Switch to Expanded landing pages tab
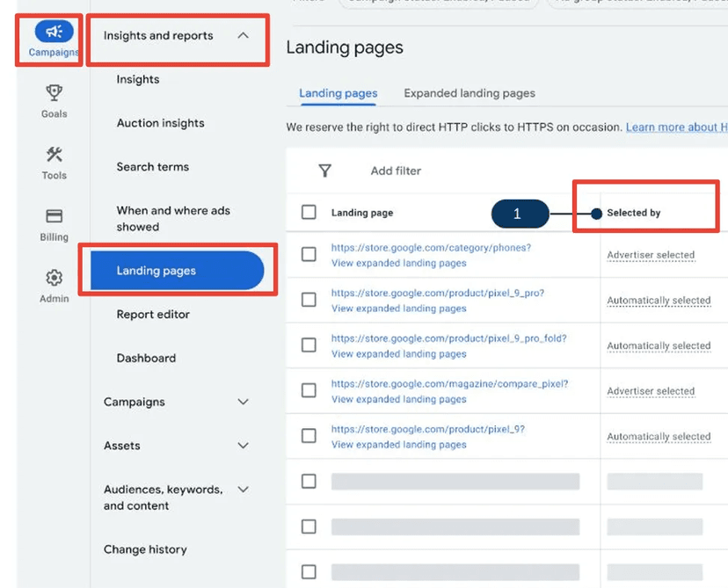 [x=470, y=93]
